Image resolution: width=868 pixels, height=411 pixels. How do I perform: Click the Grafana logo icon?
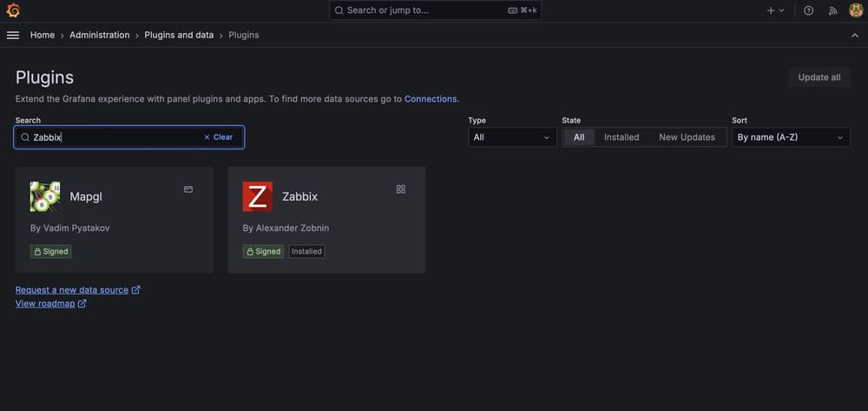point(13,10)
